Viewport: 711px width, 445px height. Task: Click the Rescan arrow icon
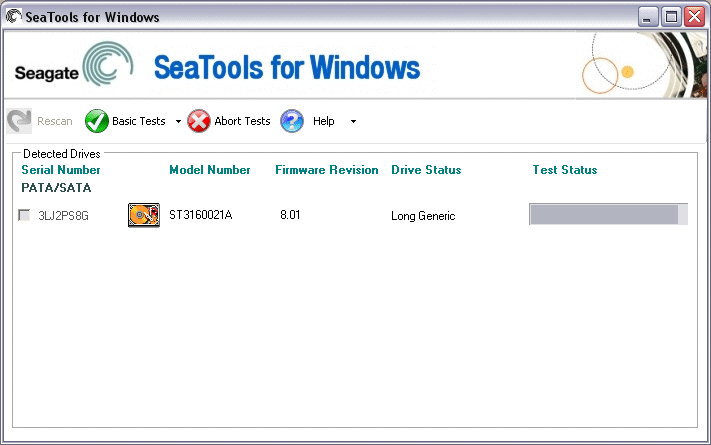pyautogui.click(x=19, y=121)
